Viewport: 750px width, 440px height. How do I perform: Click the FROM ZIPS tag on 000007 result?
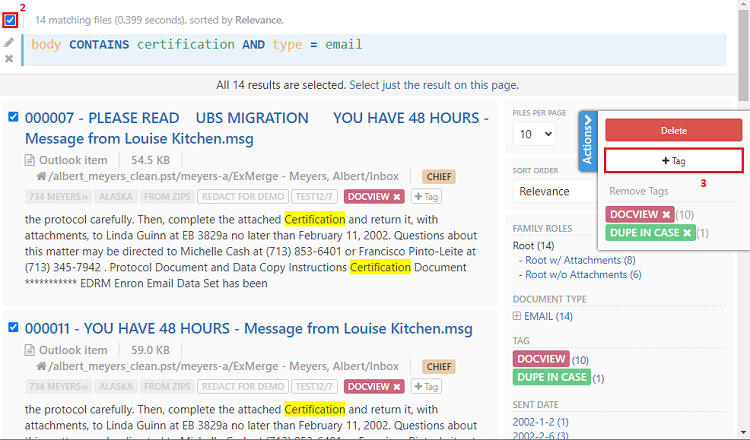point(167,197)
